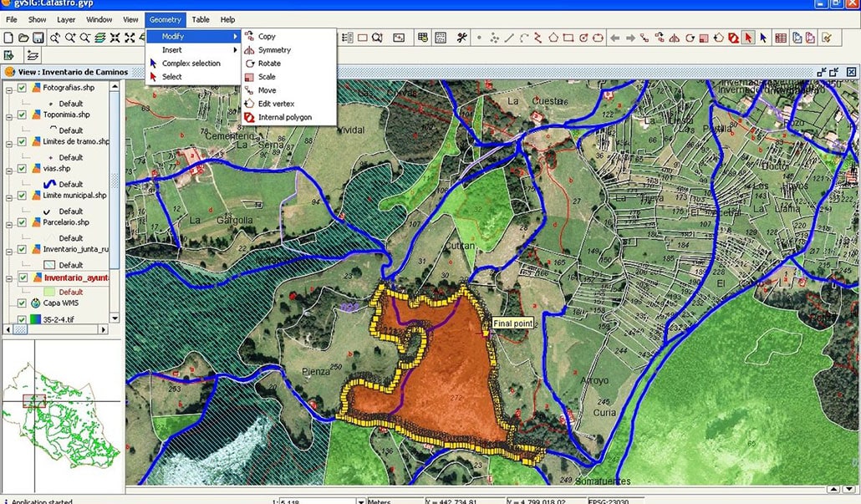Image resolution: width=861 pixels, height=504 pixels.
Task: Click Inventario_junta_ru hatched symbol swatch
Action: click(x=49, y=265)
